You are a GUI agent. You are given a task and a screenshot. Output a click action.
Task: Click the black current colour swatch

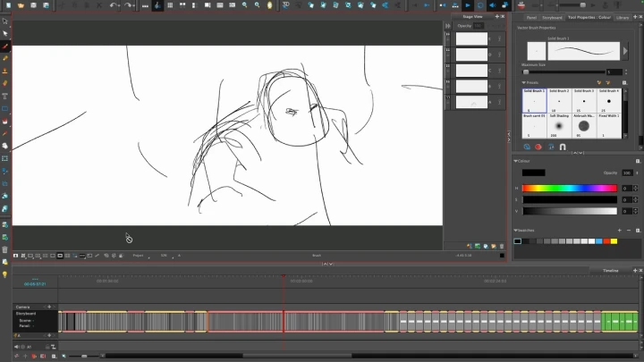pyautogui.click(x=533, y=173)
